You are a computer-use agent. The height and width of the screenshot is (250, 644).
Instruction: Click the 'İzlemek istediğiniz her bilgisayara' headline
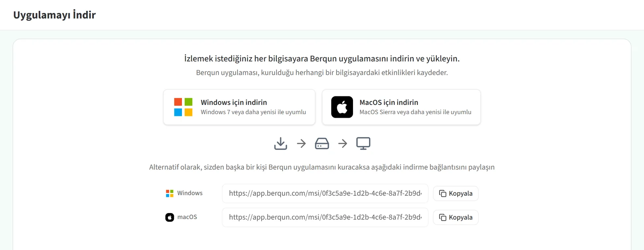322,59
